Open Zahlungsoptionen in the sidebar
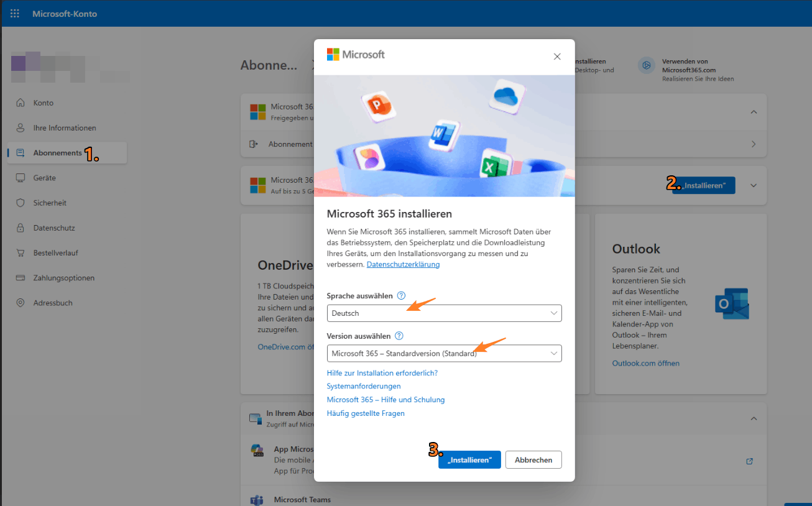Image resolution: width=812 pixels, height=506 pixels. [x=64, y=278]
